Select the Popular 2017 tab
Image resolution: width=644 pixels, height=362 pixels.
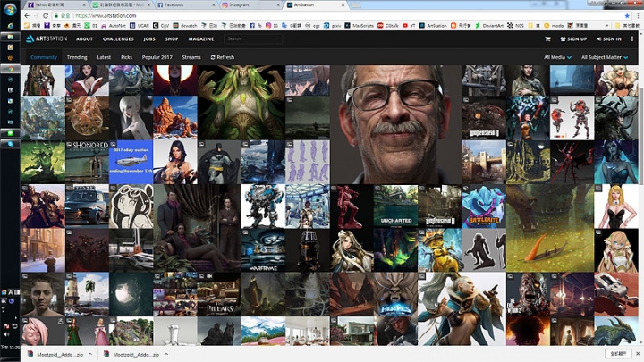click(157, 57)
